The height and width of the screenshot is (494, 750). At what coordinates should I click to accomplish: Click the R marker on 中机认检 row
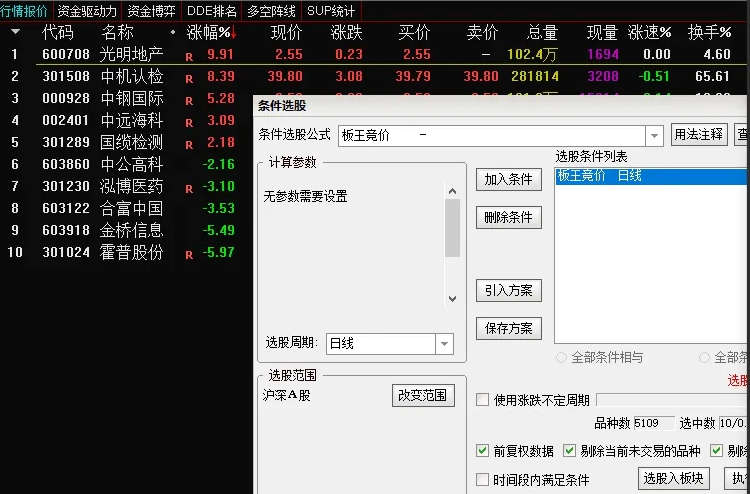(x=189, y=79)
